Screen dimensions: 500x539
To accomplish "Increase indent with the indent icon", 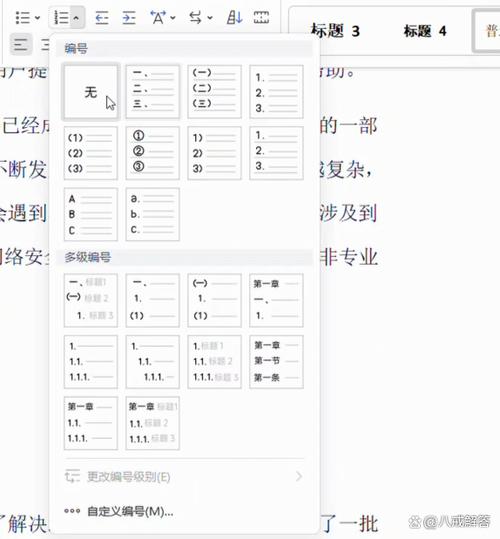I will [129, 18].
